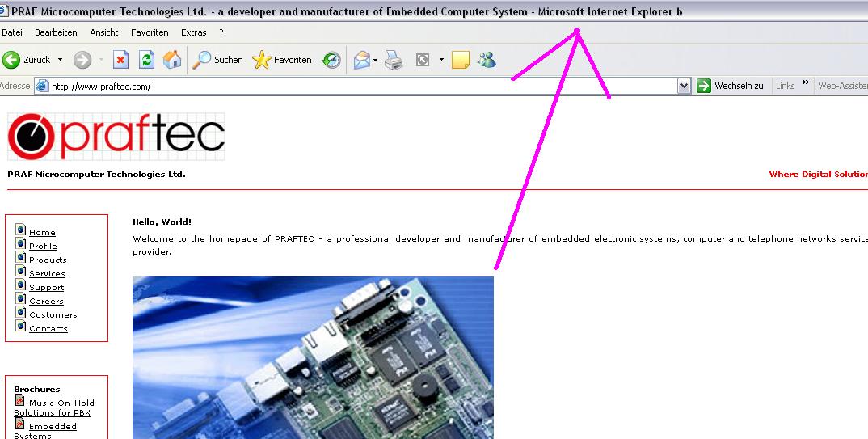Viewport: 868px width, 439px height.
Task: Open the Embedded Systems brochure link
Action: [45, 431]
